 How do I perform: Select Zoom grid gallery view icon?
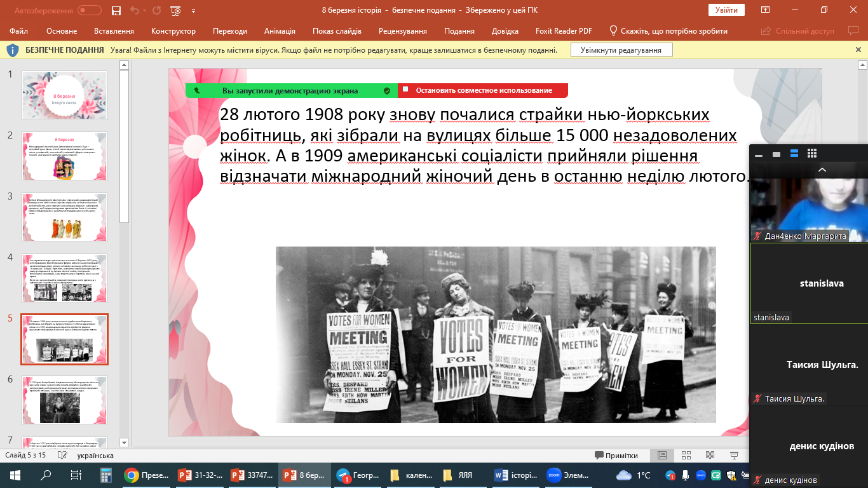click(811, 153)
